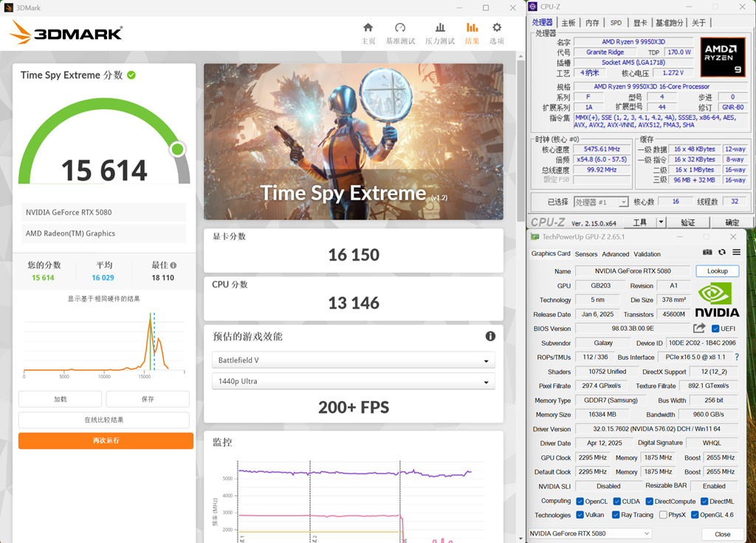This screenshot has height=543, width=756.
Task: Switch to the Sensors tab in GPU-Z
Action: (586, 254)
